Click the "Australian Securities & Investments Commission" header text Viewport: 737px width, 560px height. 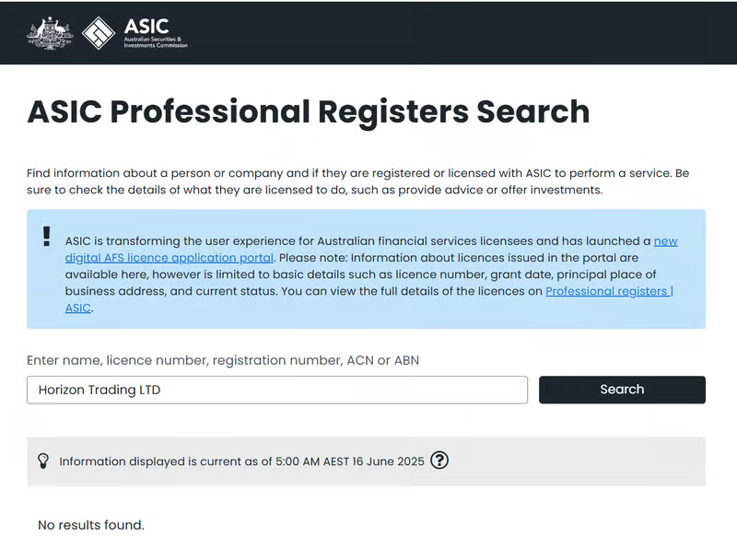pyautogui.click(x=156, y=42)
